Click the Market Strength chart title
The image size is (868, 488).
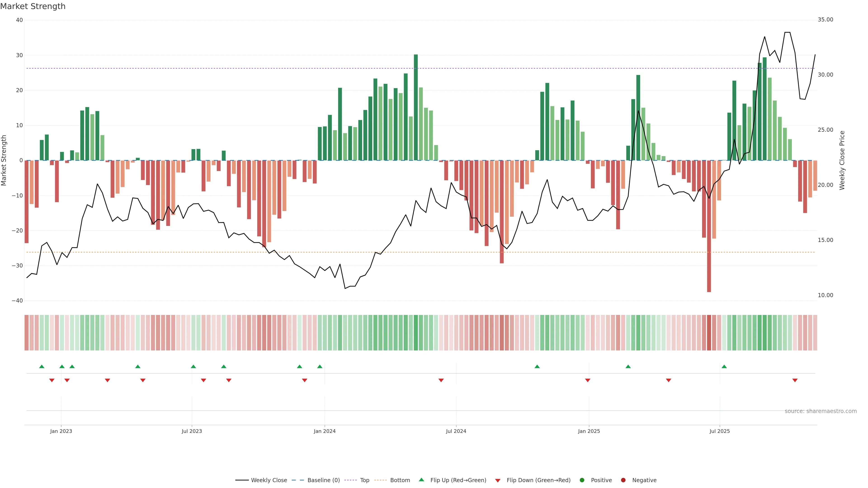[33, 6]
